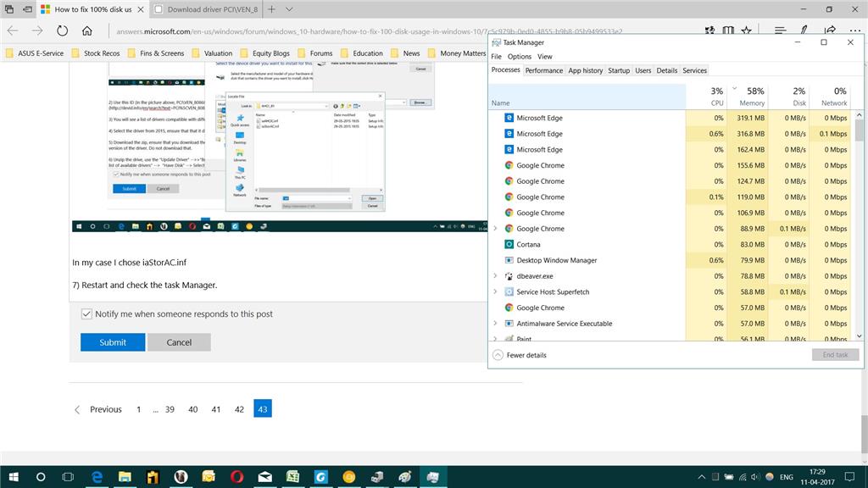Uncheck Notify me when someone responds
This screenshot has height=488, width=868.
point(86,313)
